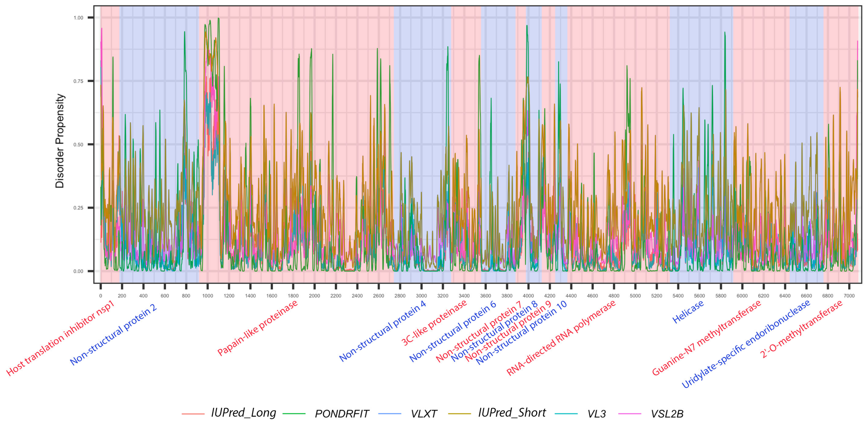The width and height of the screenshot is (868, 425).
Task: Click the magenta VSL2B legend line swatch
Action: 630,414
